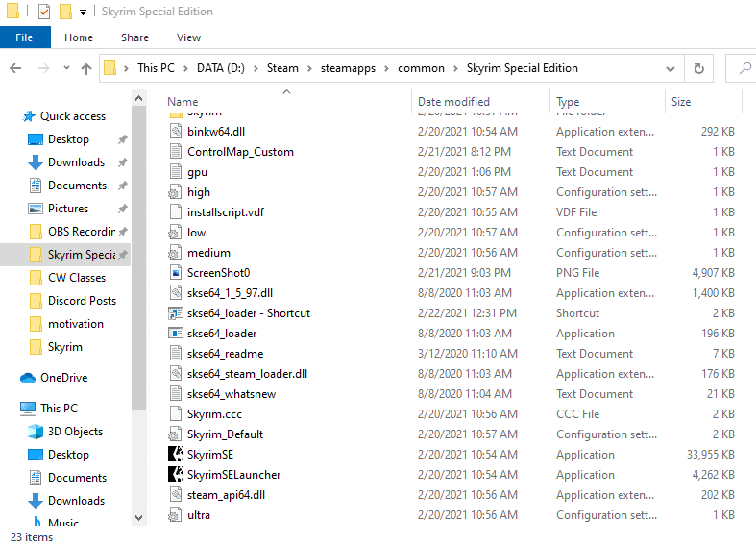Switch to the Home ribbon tab

79,37
